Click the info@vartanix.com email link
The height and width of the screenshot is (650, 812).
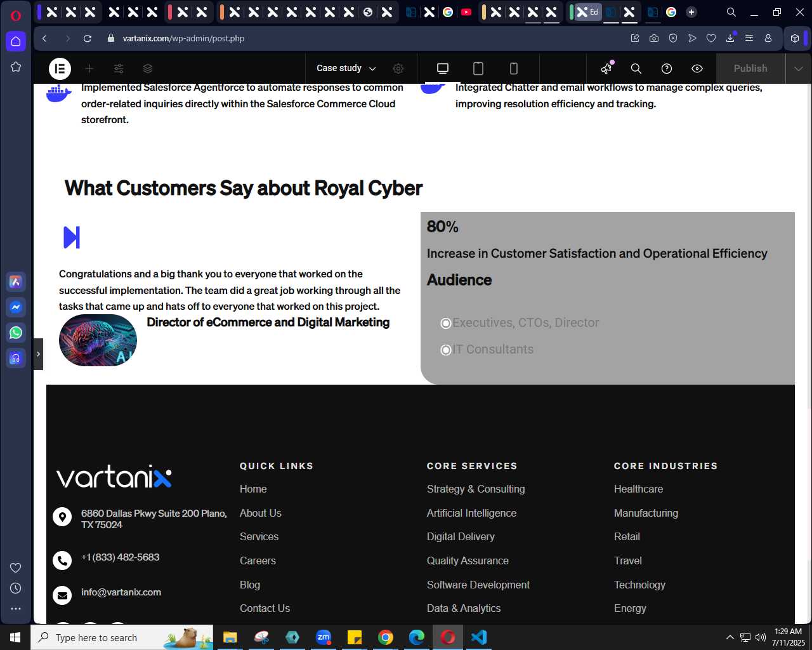click(121, 592)
